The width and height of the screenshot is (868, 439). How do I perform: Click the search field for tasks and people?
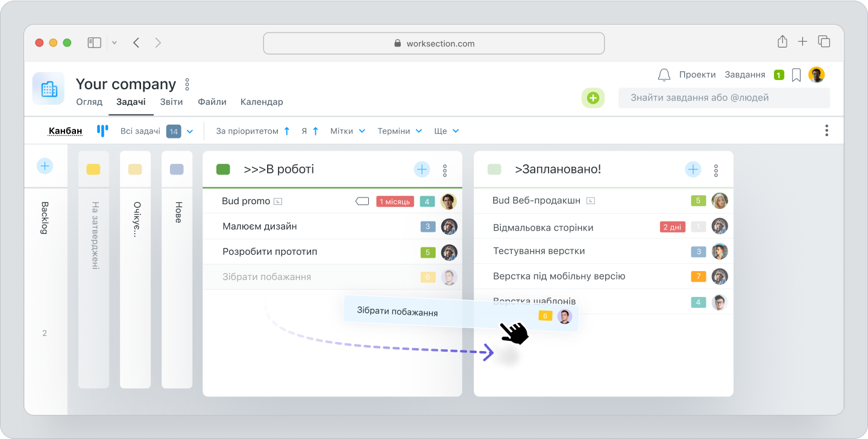[x=723, y=97]
